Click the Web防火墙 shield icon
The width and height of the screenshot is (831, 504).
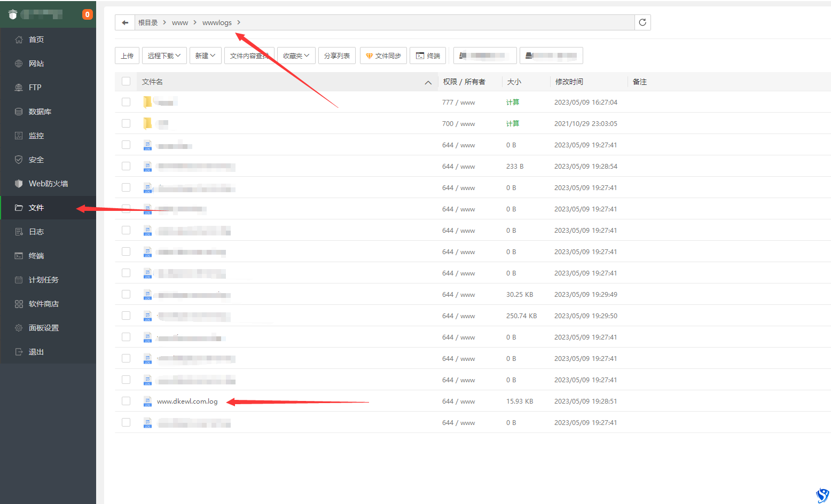[19, 184]
